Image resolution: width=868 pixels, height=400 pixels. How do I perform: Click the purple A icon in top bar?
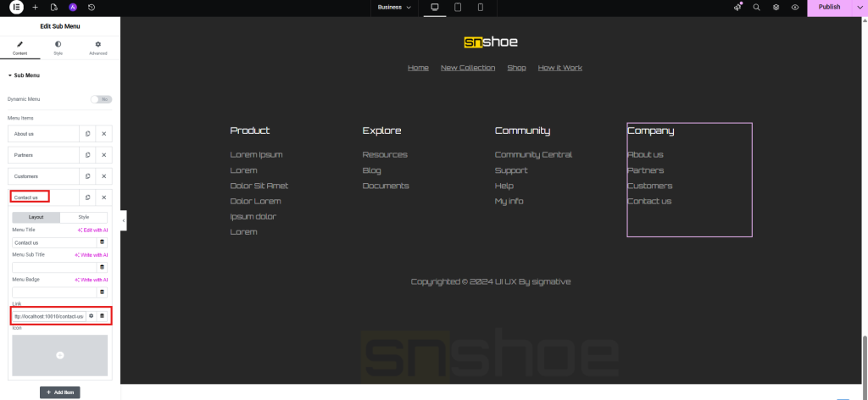pos(73,7)
